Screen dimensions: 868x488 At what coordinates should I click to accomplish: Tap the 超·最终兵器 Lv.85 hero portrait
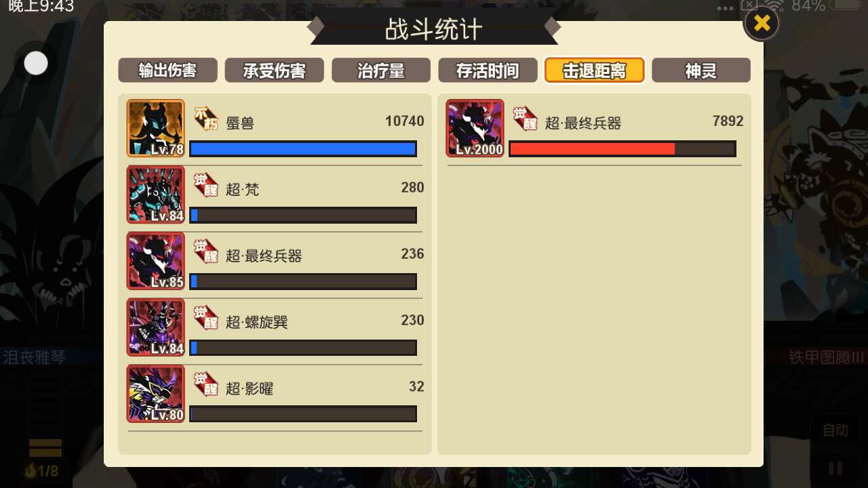pyautogui.click(x=155, y=261)
